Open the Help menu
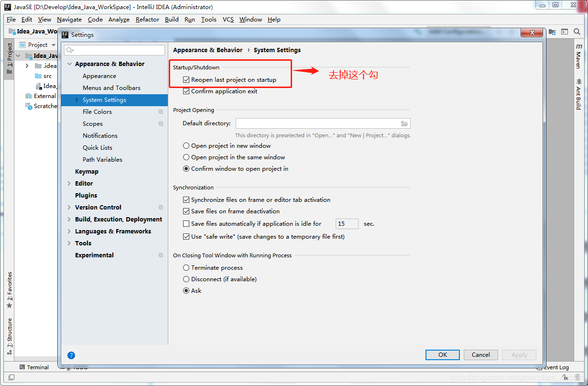The image size is (588, 386). tap(274, 20)
